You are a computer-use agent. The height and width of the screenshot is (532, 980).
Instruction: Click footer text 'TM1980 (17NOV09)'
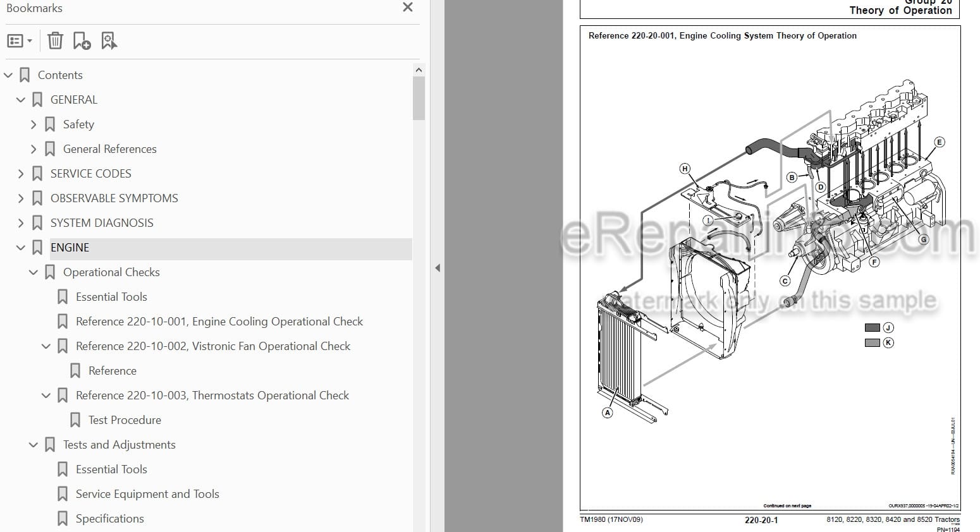pos(611,519)
